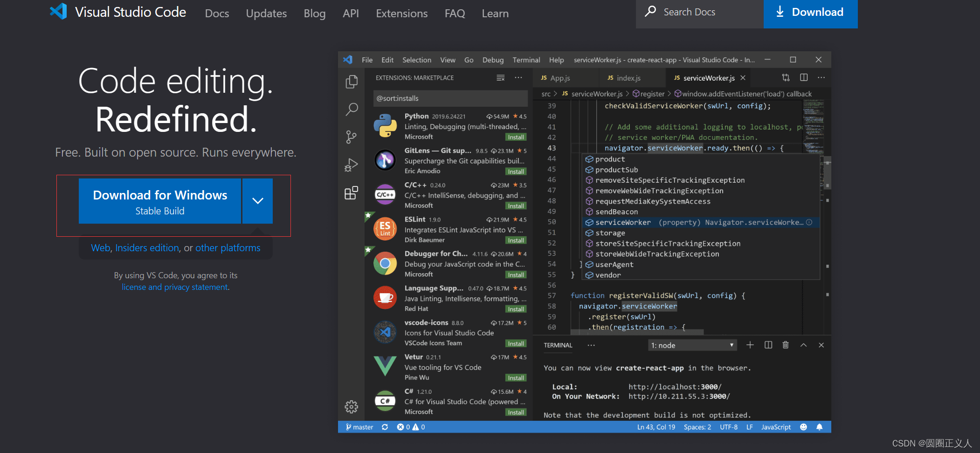This screenshot has width=980, height=453.
Task: Open the Insiders edition link
Action: coord(147,248)
